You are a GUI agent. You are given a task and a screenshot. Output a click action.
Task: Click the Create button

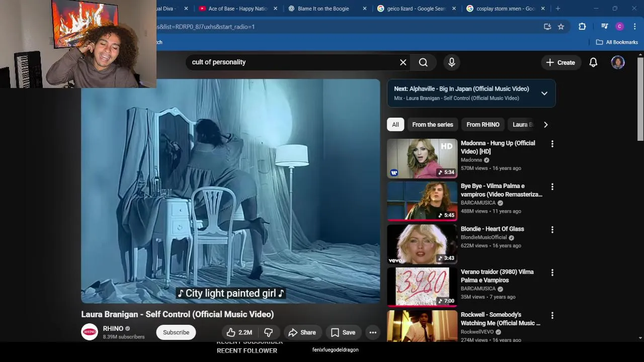(560, 62)
